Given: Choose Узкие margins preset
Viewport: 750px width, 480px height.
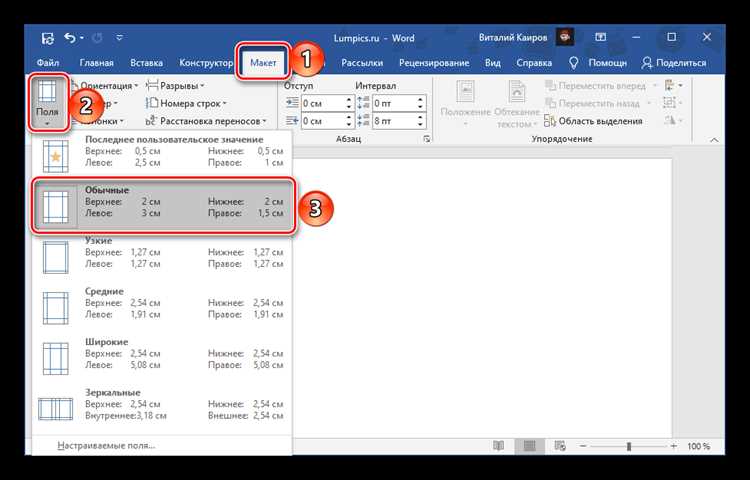Looking at the screenshot, I should coord(163,256).
